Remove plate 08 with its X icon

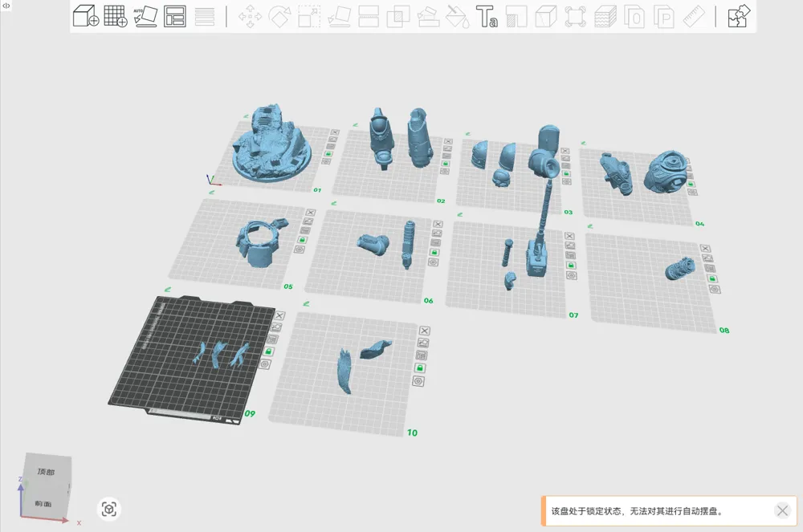(x=705, y=248)
